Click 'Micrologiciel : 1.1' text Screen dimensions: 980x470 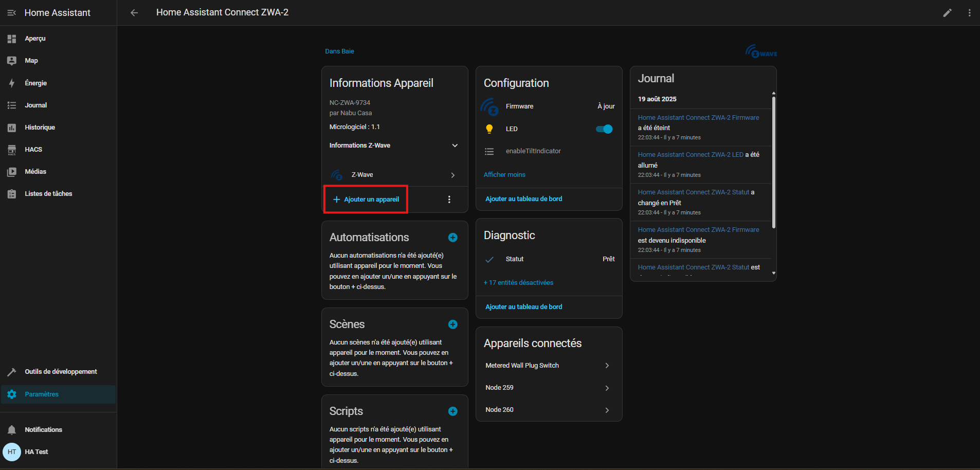point(355,127)
